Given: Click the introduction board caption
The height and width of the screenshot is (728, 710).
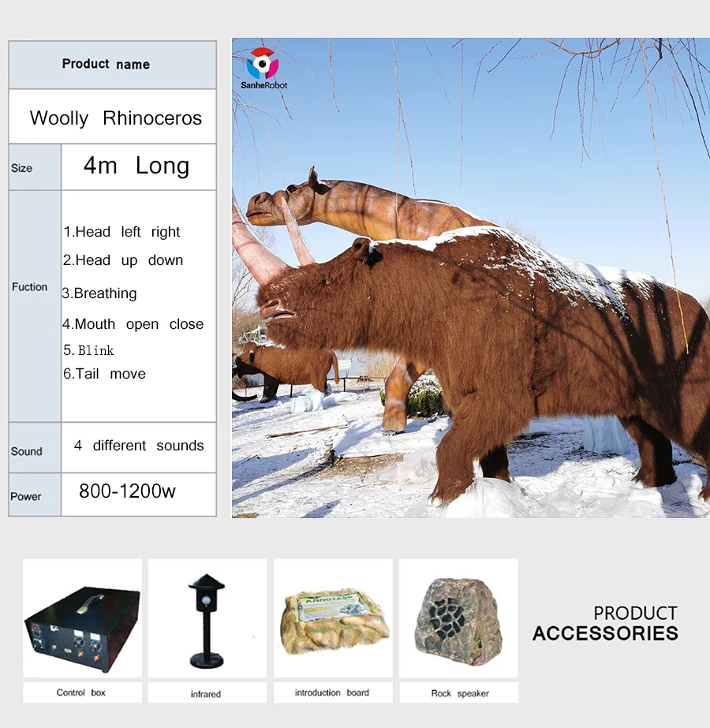Looking at the screenshot, I should click(331, 693).
